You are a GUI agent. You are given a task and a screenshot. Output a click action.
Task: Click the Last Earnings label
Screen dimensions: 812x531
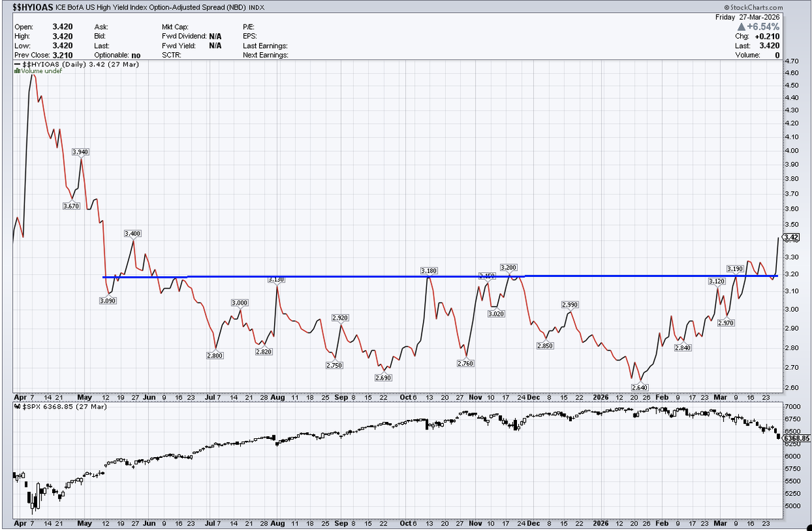coord(265,45)
